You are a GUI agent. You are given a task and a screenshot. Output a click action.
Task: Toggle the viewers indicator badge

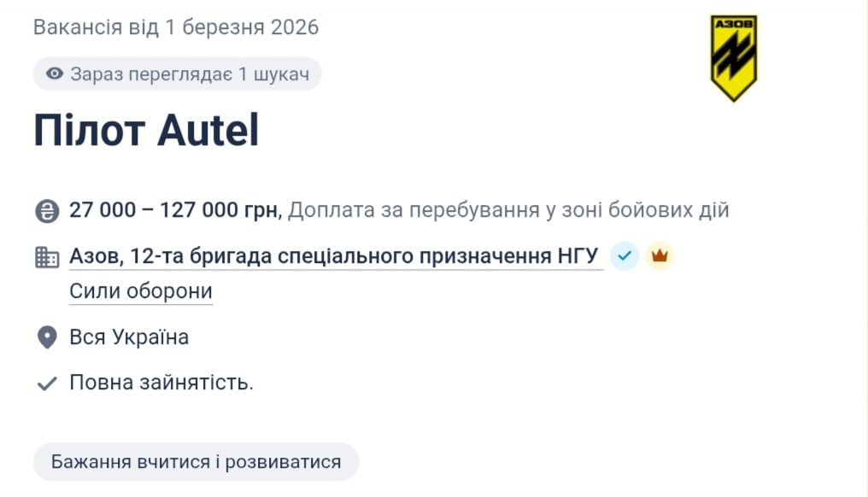177,73
